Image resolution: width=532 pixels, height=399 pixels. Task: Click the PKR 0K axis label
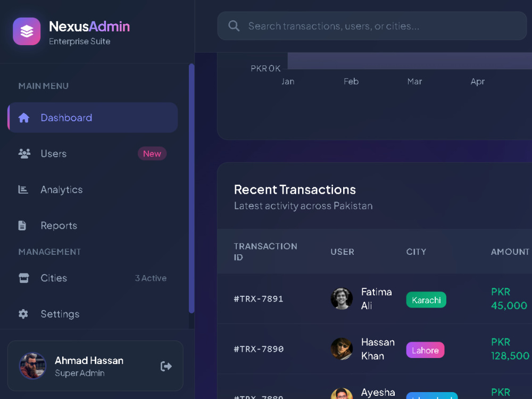(265, 69)
